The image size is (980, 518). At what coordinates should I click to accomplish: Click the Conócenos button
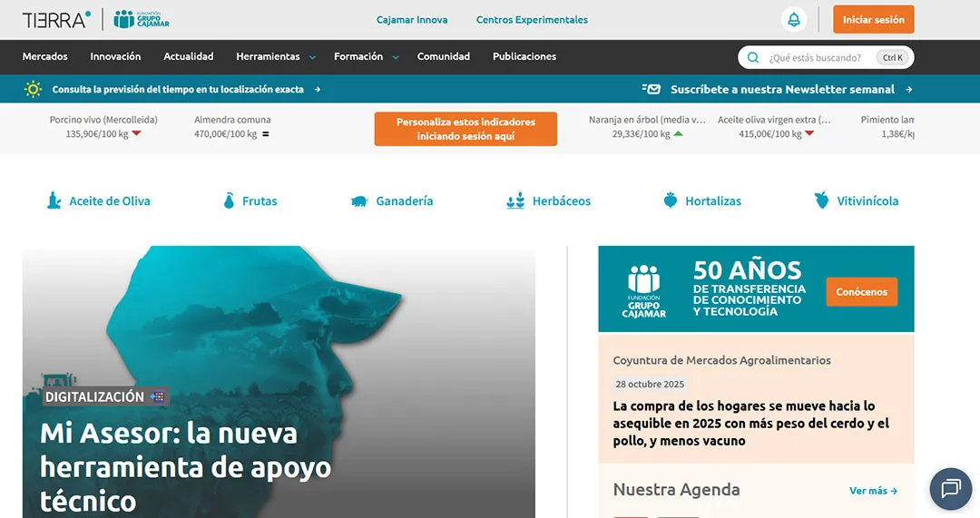[861, 292]
